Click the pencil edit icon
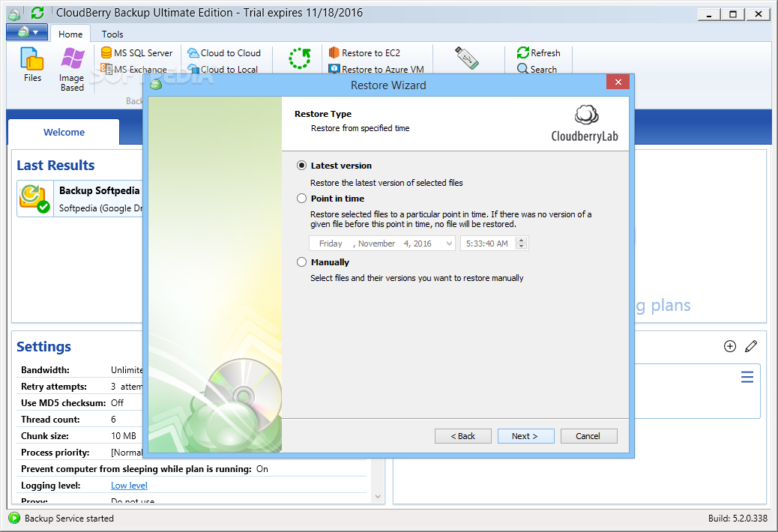Image resolution: width=778 pixels, height=532 pixels. [x=751, y=346]
